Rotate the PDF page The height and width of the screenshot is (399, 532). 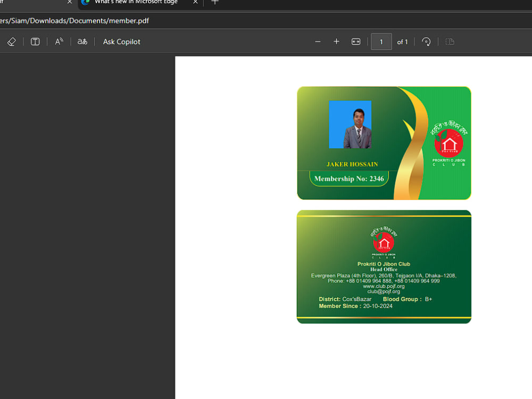426,41
